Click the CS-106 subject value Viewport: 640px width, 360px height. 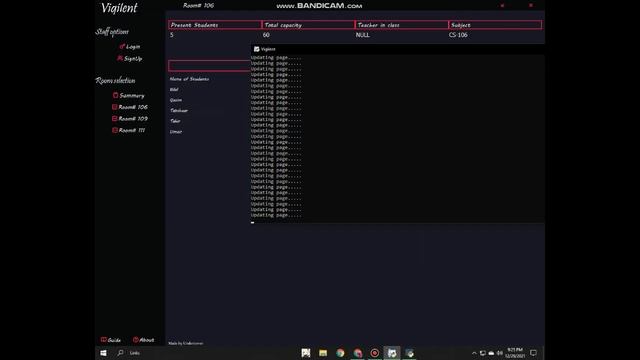click(x=458, y=35)
